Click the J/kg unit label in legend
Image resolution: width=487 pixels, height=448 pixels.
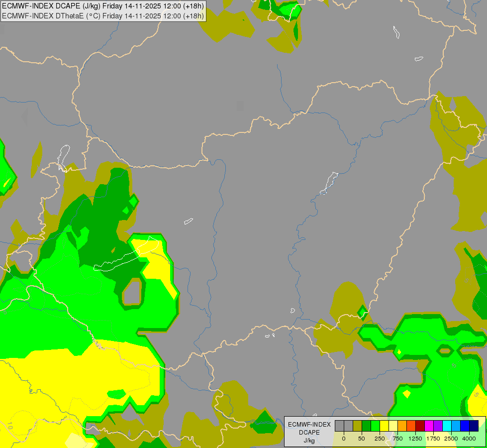tap(309, 441)
